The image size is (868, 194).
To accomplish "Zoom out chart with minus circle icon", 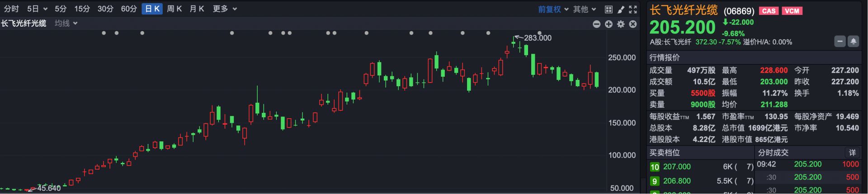I will (597, 24).
